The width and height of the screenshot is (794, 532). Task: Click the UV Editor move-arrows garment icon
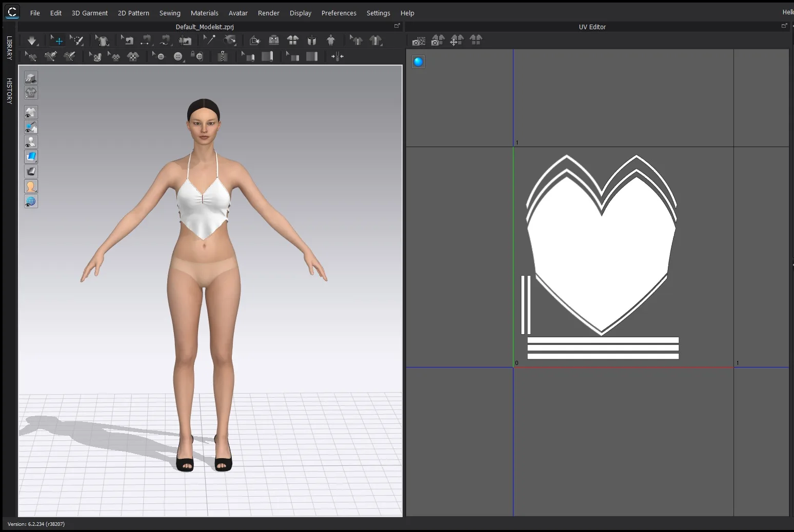456,40
